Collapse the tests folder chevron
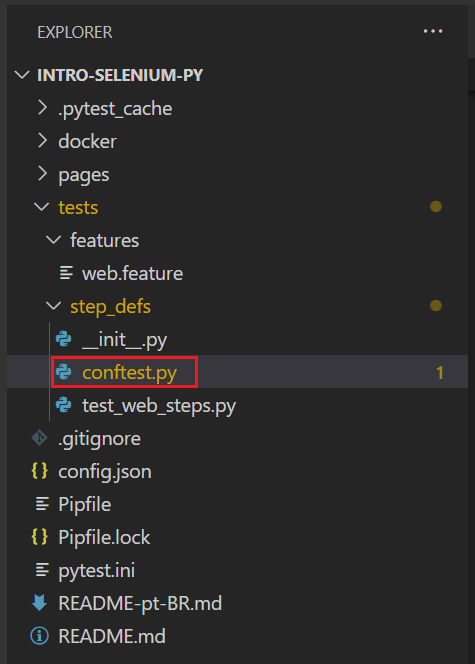475x664 pixels. tap(41, 207)
